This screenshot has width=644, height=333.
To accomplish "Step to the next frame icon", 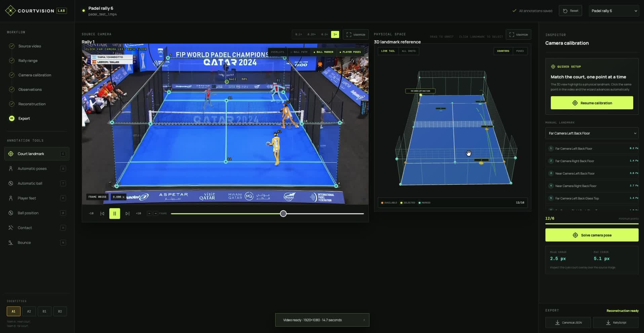I will coord(127,213).
